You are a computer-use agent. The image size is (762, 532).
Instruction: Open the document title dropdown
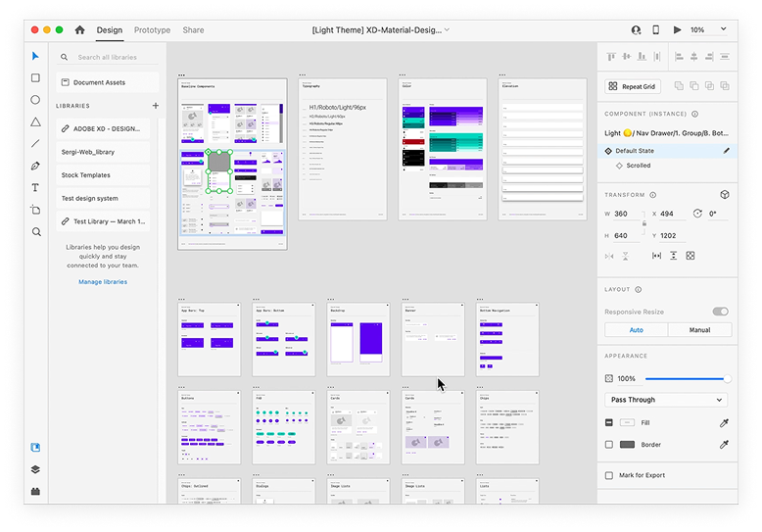coord(447,30)
